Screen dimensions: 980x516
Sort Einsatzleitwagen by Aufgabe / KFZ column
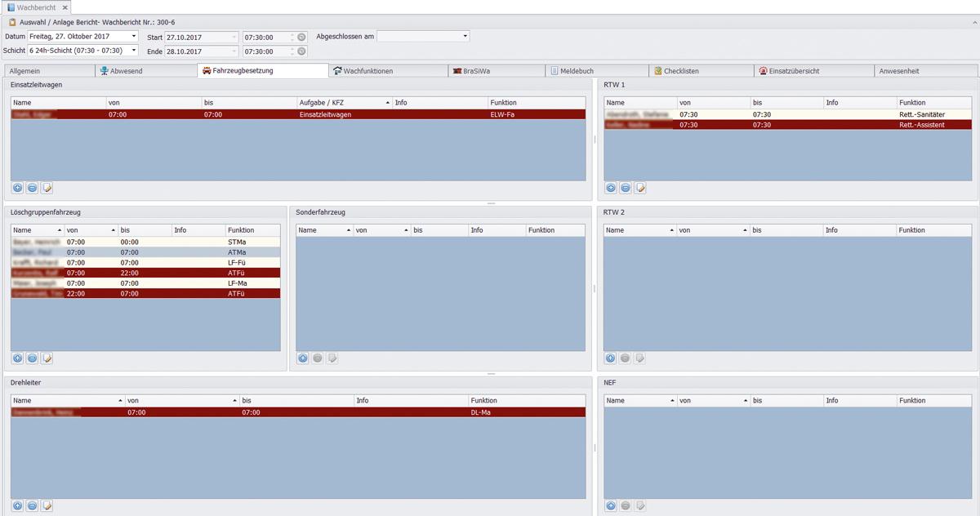point(343,103)
